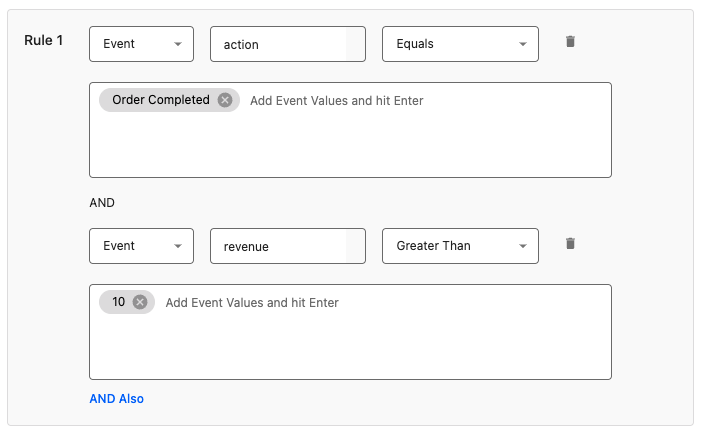
Task: Click the revenue property input field
Action: click(277, 246)
